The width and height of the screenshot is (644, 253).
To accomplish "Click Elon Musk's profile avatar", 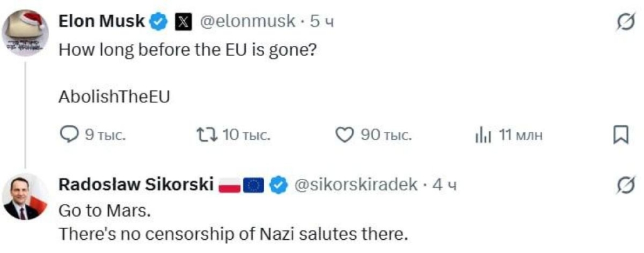I will tap(26, 33).
